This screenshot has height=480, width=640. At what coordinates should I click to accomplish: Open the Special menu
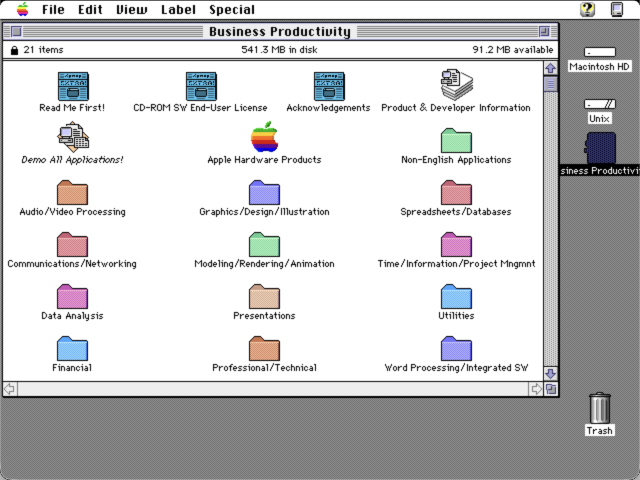coord(232,9)
